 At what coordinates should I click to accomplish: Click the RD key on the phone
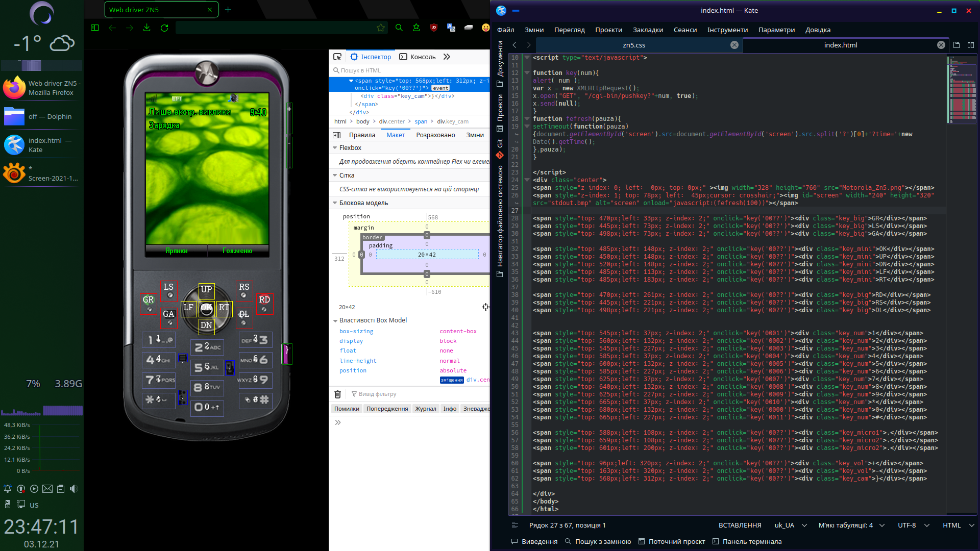click(x=264, y=304)
